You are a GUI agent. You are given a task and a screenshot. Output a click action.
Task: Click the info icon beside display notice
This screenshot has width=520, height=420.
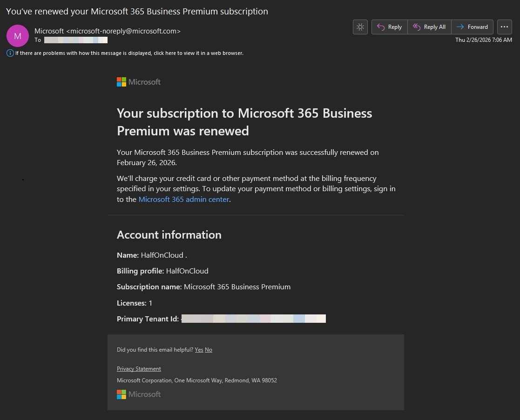10,53
